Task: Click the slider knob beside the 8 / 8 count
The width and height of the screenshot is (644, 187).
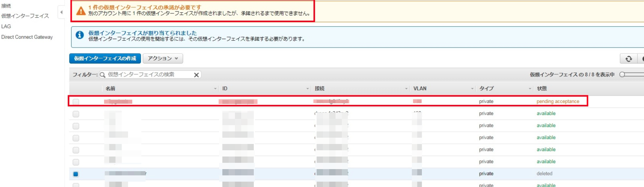Action: point(622,75)
